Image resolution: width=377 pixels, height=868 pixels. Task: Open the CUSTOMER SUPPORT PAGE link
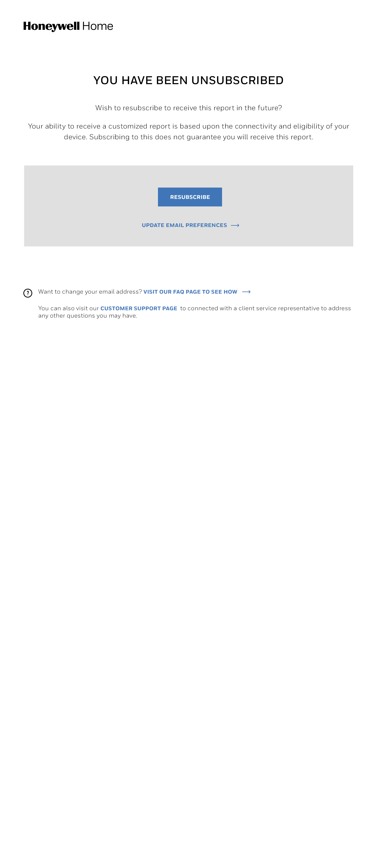point(139,308)
